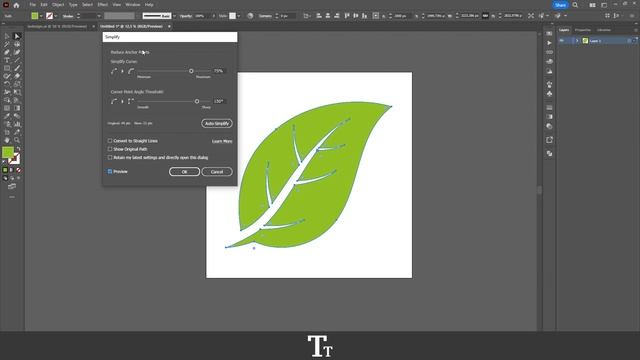Viewport: 640px width, 360px height.
Task: Cancel the Simplify dialog
Action: click(x=217, y=172)
